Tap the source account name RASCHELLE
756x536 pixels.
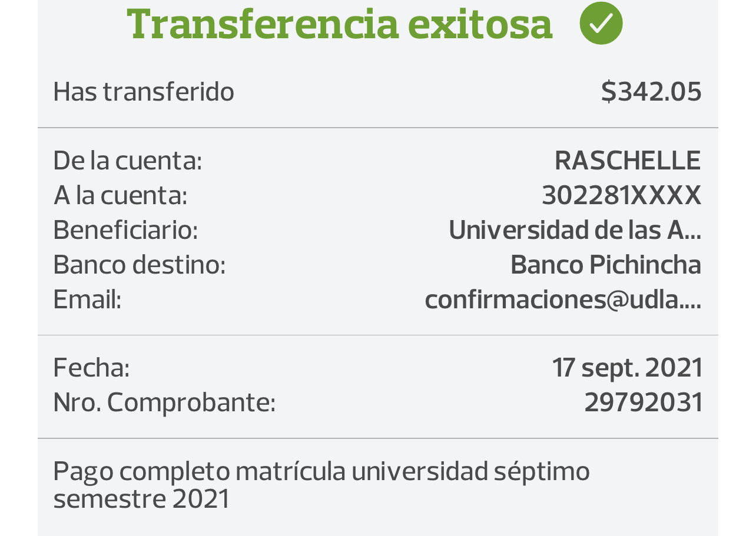pyautogui.click(x=628, y=161)
